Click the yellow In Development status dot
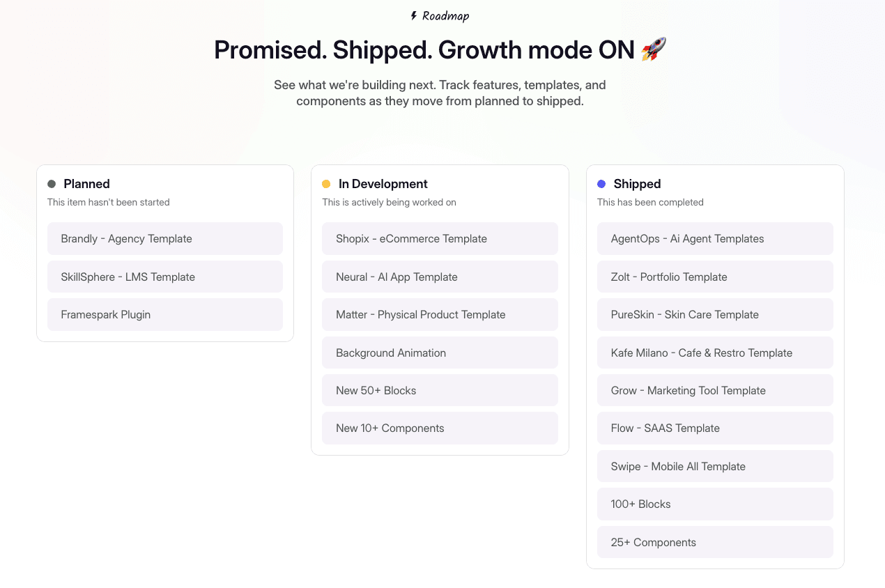 pos(326,184)
